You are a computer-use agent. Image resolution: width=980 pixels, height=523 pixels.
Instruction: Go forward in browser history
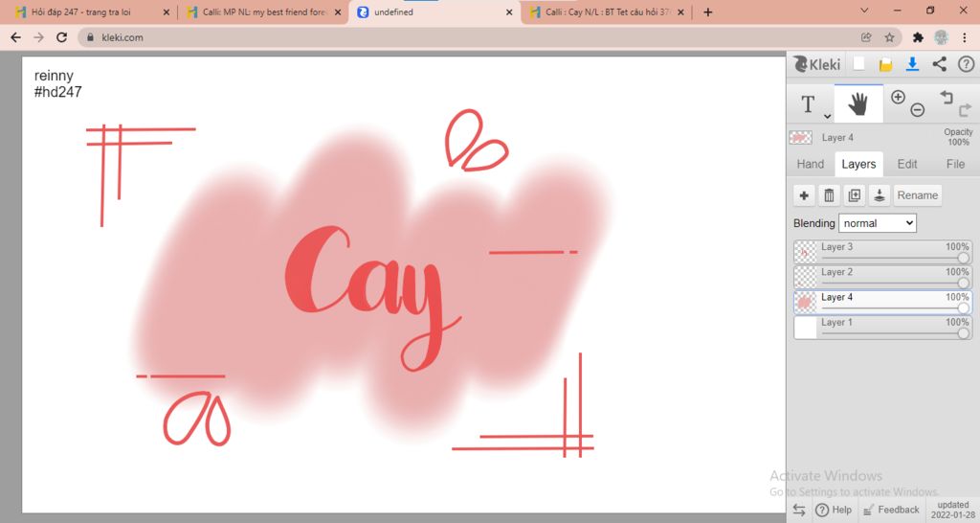click(x=38, y=37)
